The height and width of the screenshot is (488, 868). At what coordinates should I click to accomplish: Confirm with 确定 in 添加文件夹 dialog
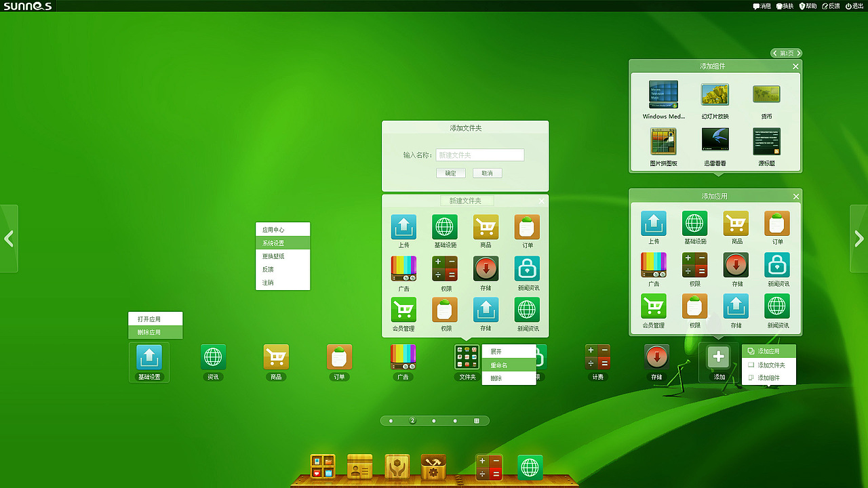point(450,173)
